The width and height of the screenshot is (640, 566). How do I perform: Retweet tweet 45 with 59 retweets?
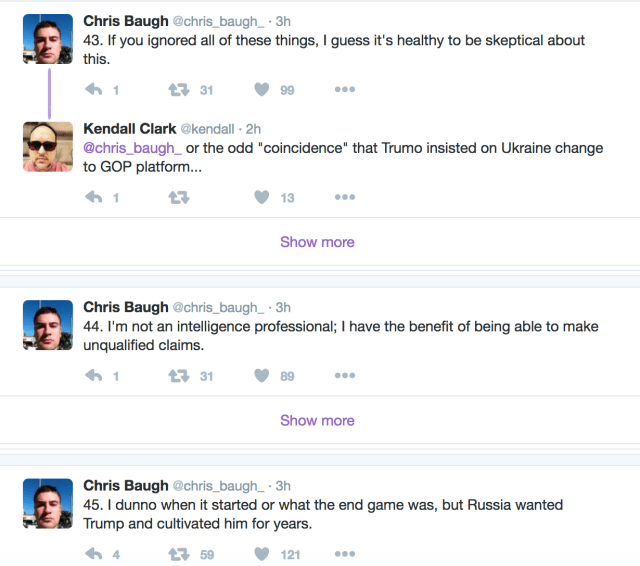[x=179, y=553]
